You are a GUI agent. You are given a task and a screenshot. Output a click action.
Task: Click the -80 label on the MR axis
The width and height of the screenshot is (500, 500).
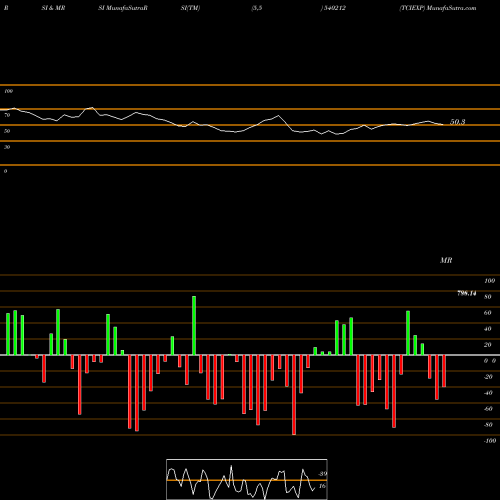click(488, 425)
